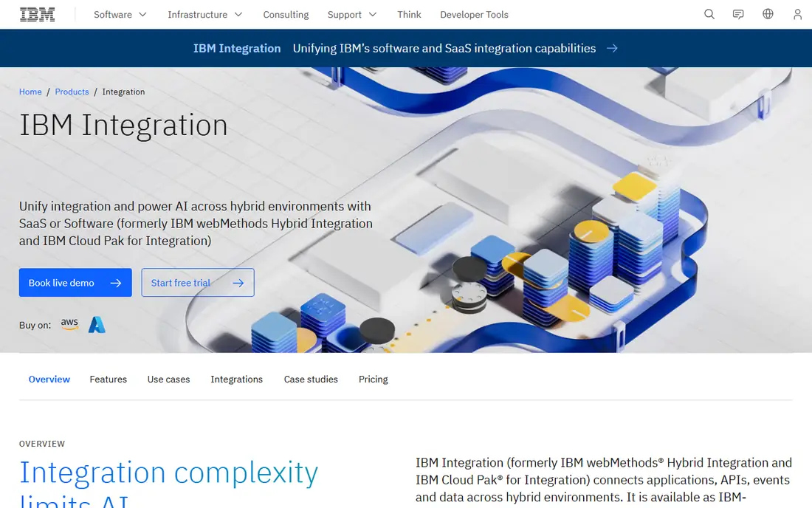This screenshot has height=508, width=812.
Task: Open the globe language selector
Action: (x=768, y=14)
